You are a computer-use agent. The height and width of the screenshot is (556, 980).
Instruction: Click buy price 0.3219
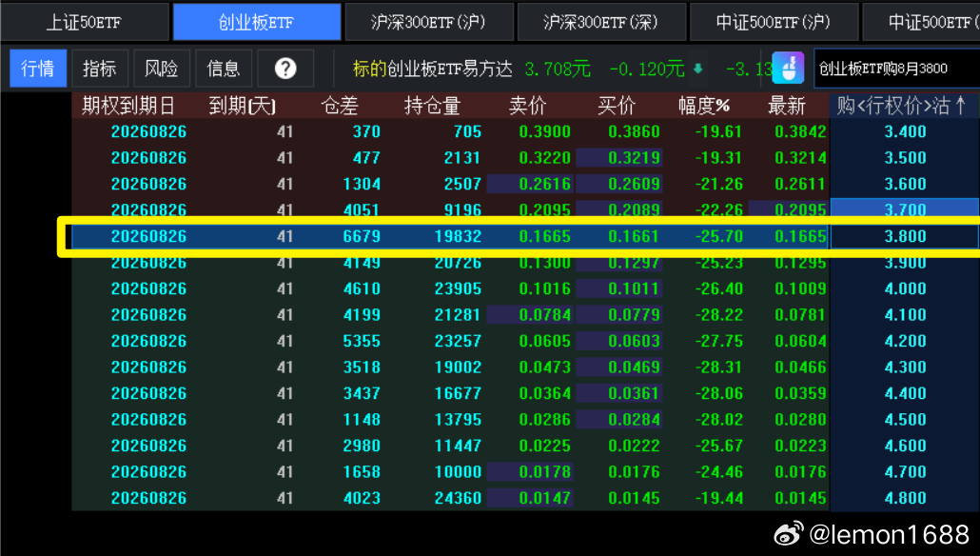(634, 158)
